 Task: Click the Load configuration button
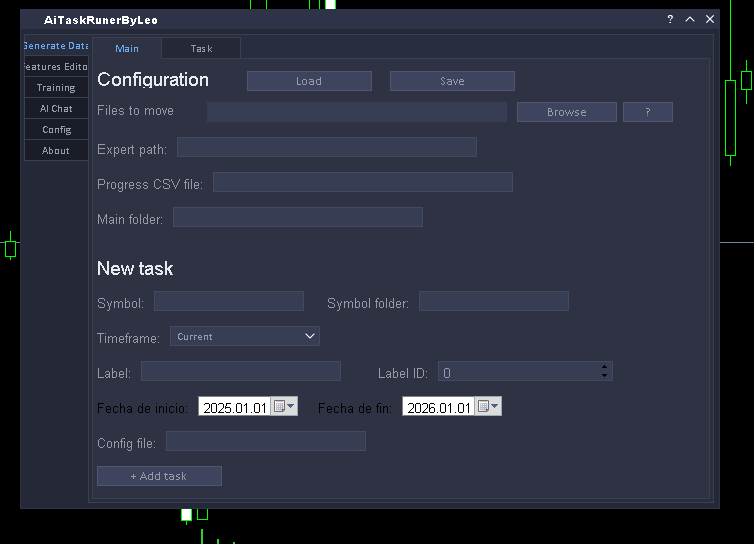pyautogui.click(x=309, y=81)
